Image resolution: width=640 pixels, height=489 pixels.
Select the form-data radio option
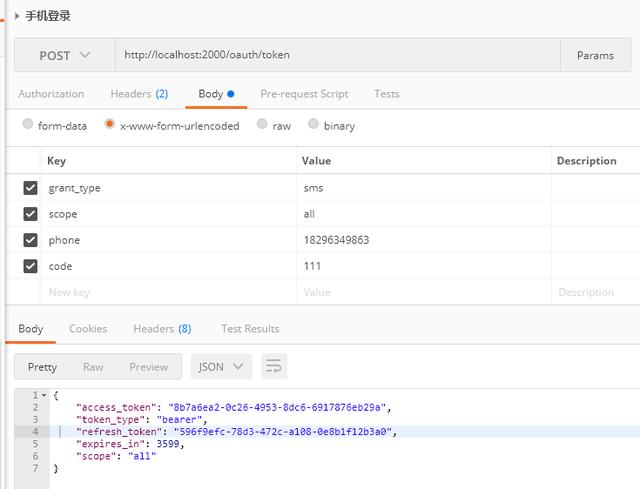click(28, 124)
